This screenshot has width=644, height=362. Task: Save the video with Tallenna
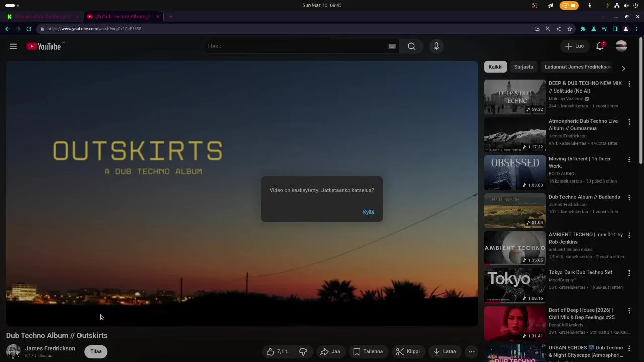(368, 352)
